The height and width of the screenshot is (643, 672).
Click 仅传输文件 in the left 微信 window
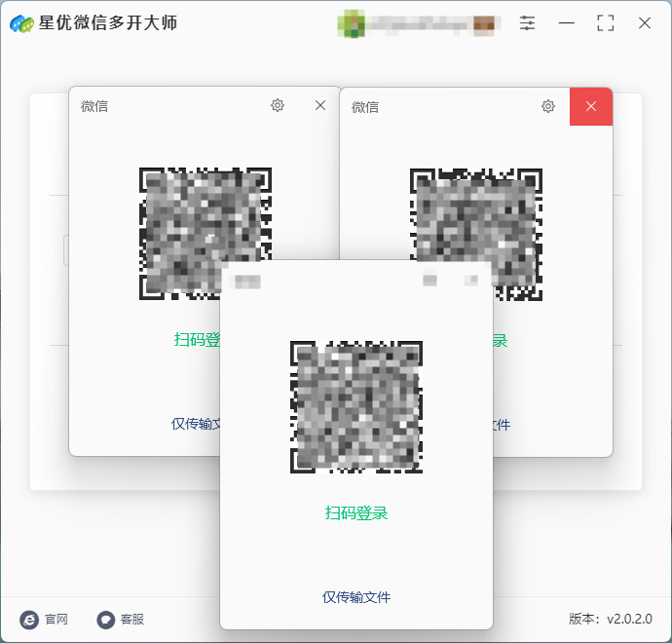point(196,424)
